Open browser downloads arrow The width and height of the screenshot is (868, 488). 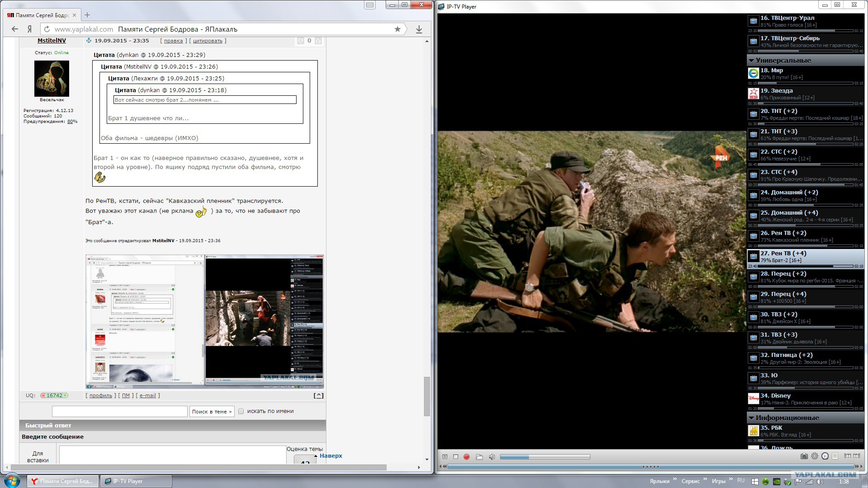(419, 29)
